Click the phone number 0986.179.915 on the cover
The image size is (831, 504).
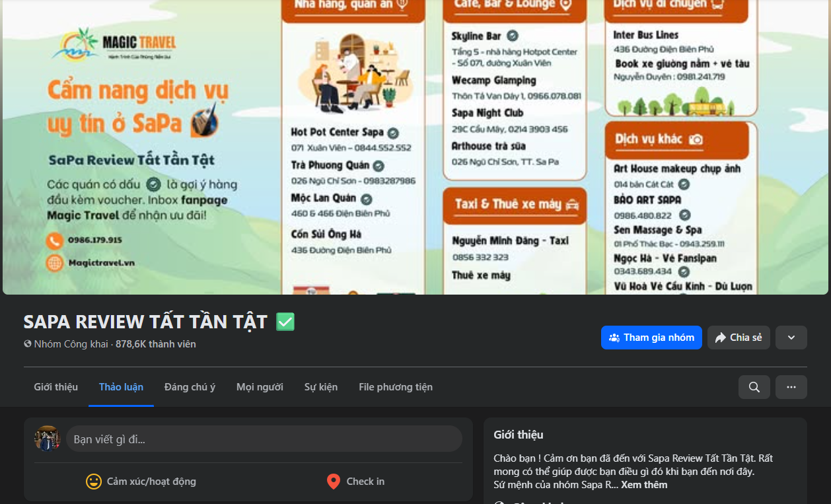click(x=95, y=240)
